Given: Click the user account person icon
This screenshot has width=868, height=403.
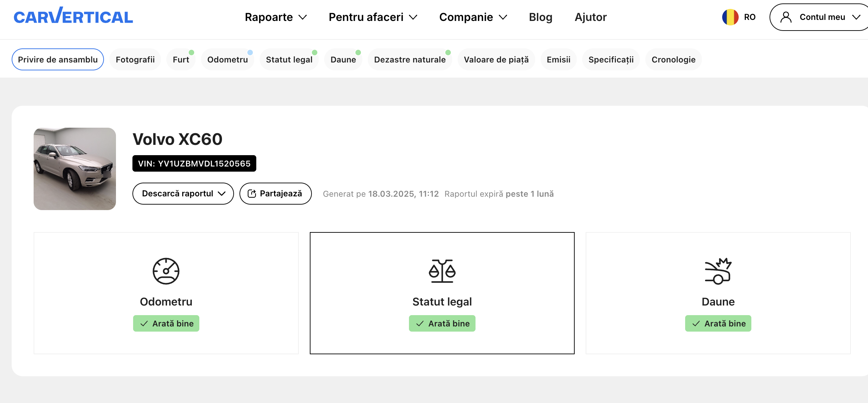Looking at the screenshot, I should (x=786, y=17).
